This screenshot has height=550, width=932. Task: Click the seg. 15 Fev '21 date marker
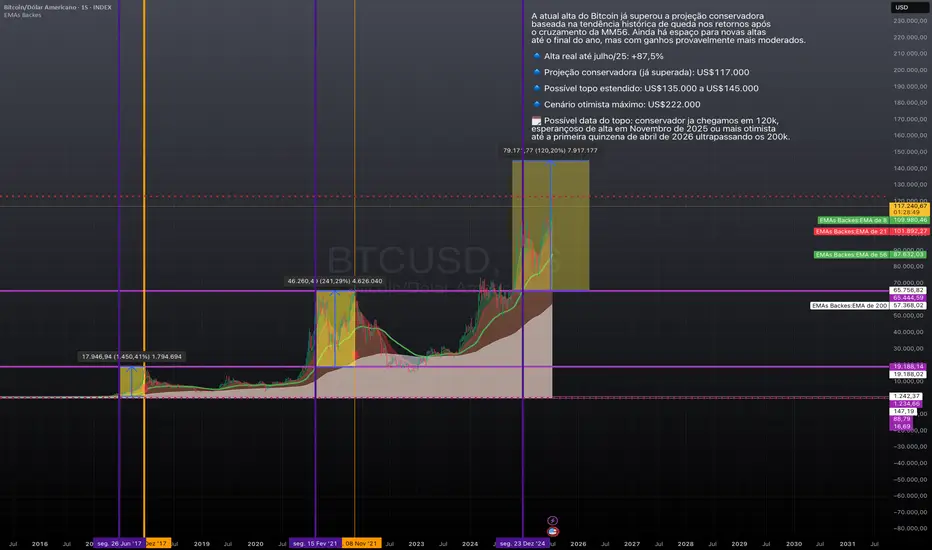point(315,543)
